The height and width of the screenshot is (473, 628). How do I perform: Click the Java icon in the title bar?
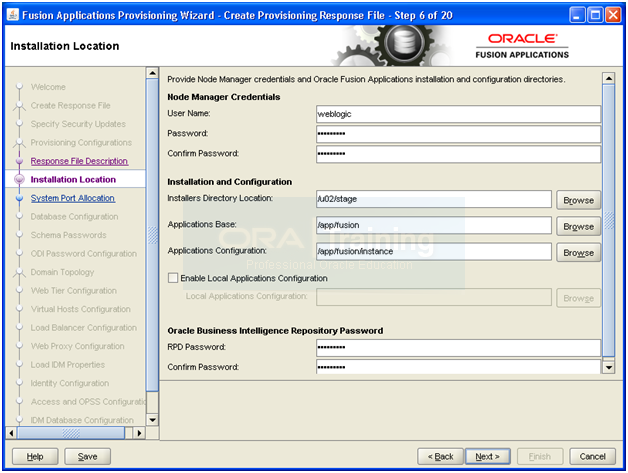point(13,15)
